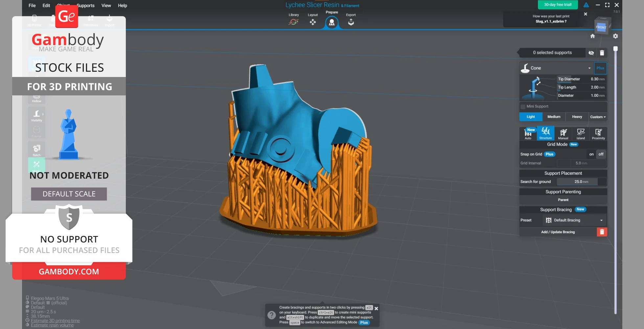Open the View menu
This screenshot has width=644, height=329.
coord(106,6)
